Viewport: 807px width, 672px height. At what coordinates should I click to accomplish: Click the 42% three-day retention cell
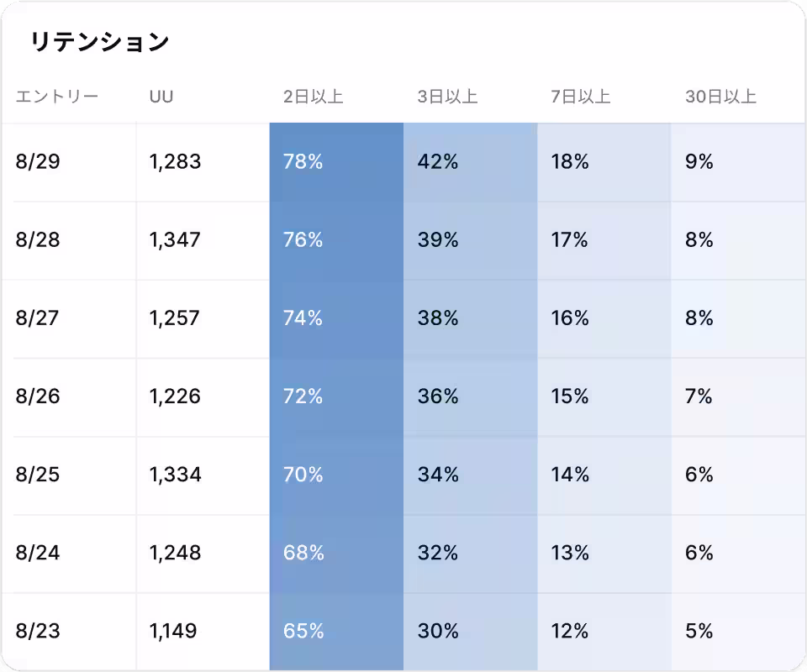(437, 162)
